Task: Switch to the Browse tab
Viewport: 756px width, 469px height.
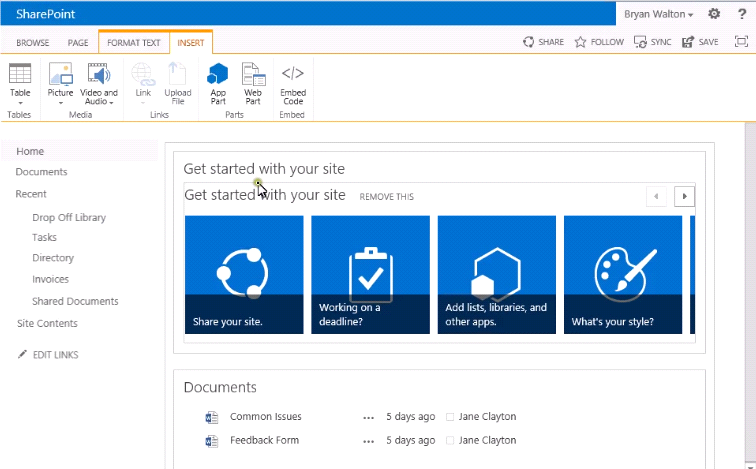Action: (x=33, y=43)
